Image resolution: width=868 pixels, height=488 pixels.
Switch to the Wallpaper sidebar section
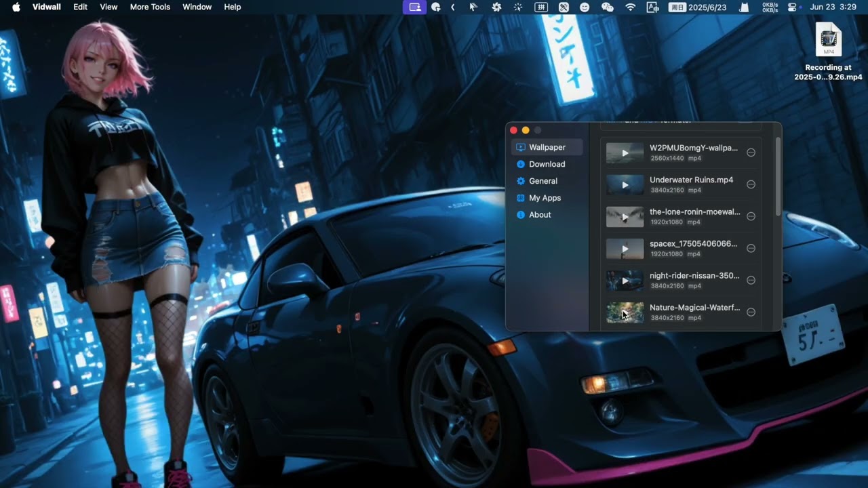pyautogui.click(x=547, y=147)
